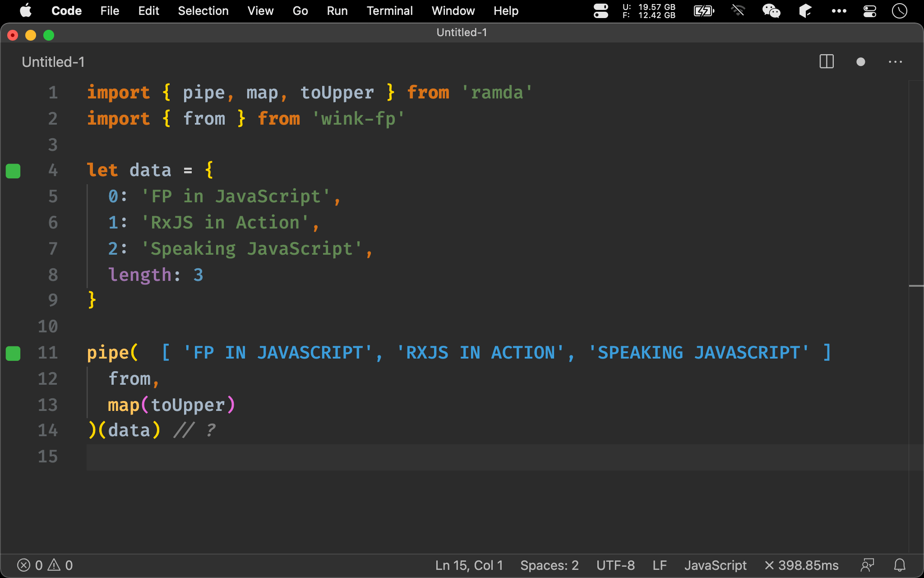Click the green Quokka marker on line 4
The width and height of the screenshot is (924, 578).
pyautogui.click(x=13, y=171)
